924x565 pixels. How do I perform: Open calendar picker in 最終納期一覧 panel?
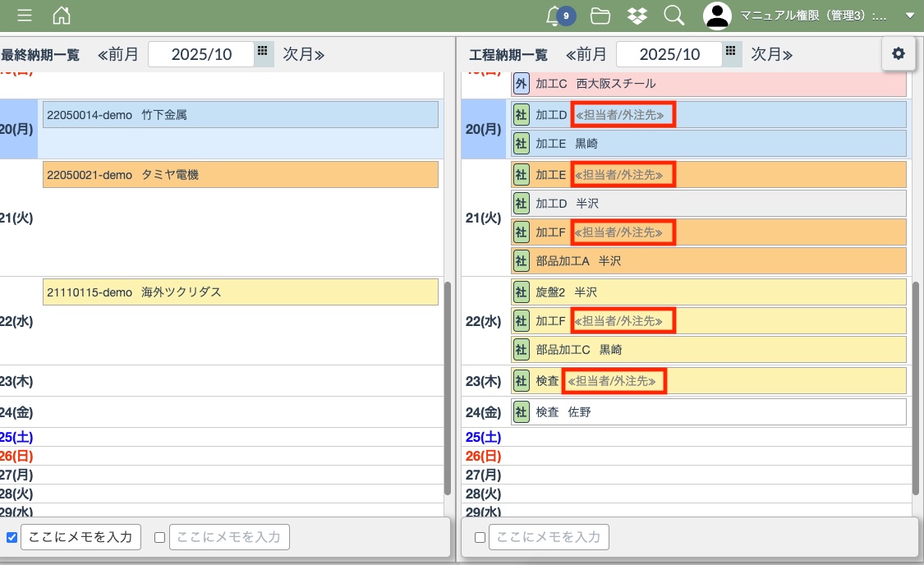pyautogui.click(x=263, y=51)
